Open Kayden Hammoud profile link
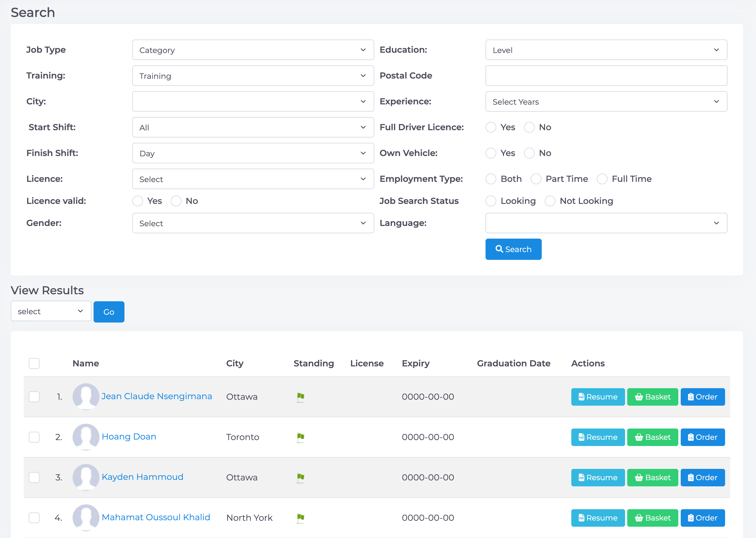 coord(142,477)
